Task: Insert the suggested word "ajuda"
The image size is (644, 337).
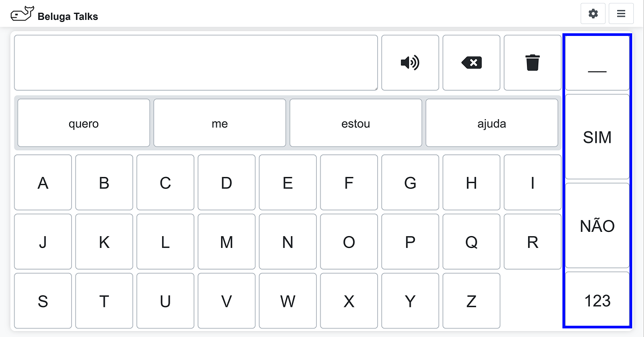Action: (492, 124)
